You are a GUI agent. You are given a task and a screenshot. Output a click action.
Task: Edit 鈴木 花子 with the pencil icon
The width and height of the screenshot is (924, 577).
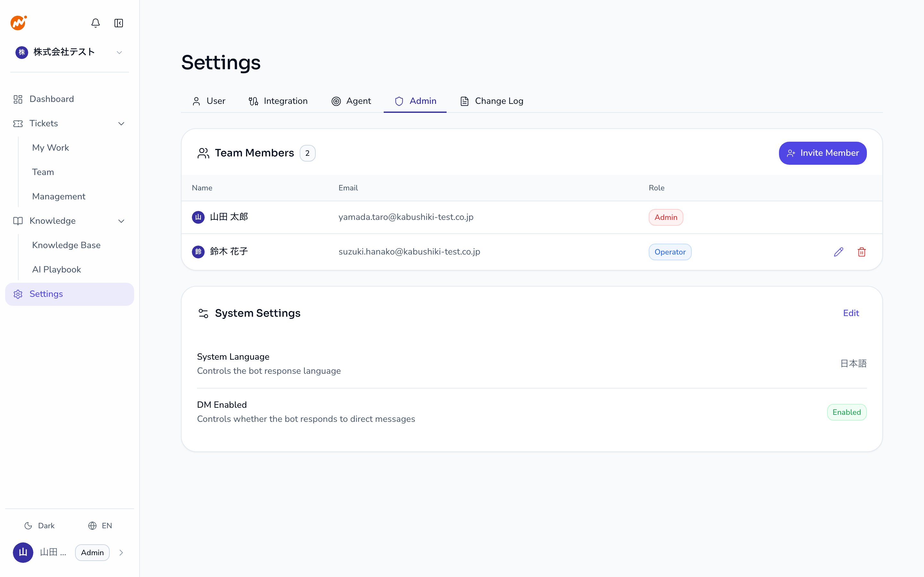point(838,252)
